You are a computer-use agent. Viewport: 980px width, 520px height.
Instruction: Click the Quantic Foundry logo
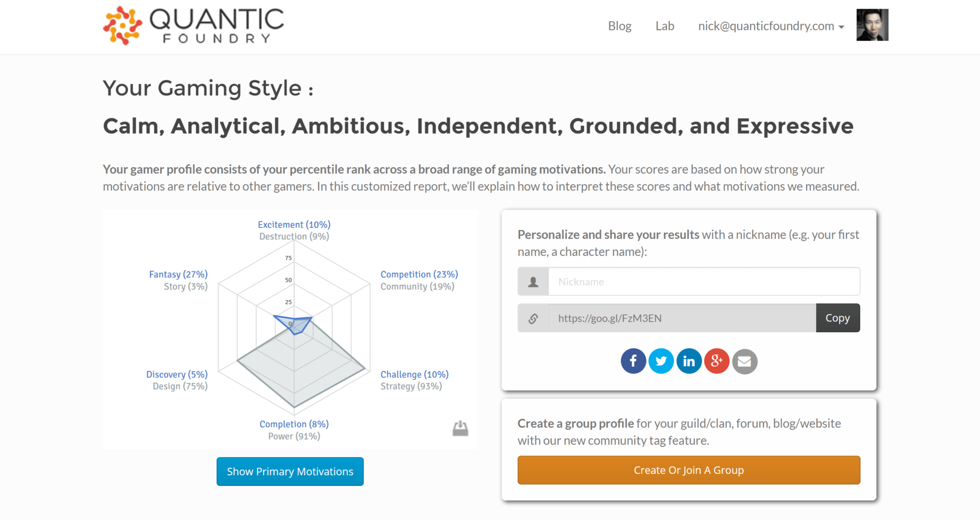(193, 26)
